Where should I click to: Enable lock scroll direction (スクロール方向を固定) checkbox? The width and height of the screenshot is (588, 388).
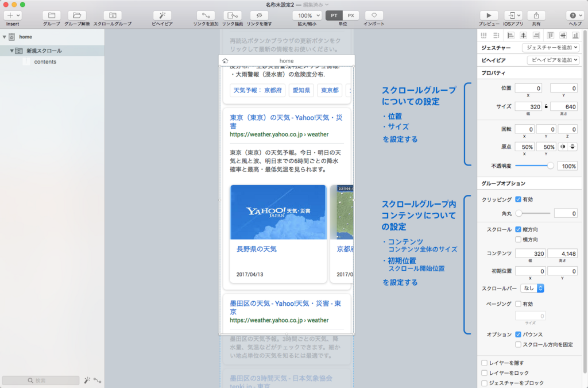(519, 344)
